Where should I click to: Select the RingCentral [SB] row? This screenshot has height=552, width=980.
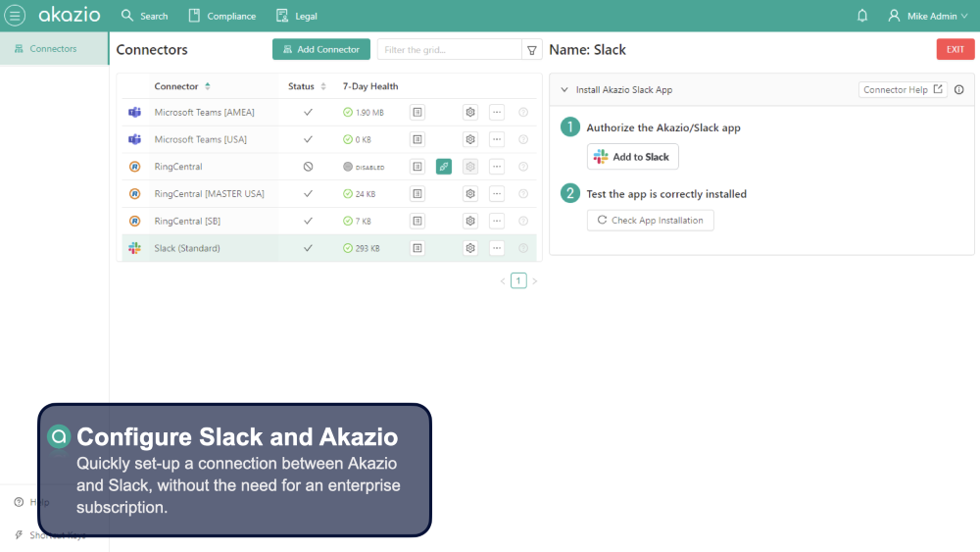click(x=329, y=221)
